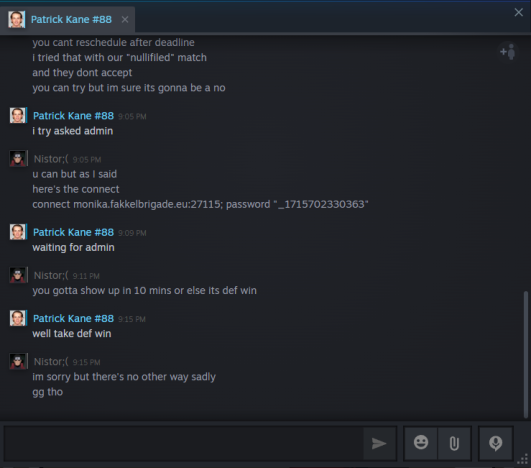
Task: Open Patrick Kane avatar in tab header
Action: click(17, 19)
